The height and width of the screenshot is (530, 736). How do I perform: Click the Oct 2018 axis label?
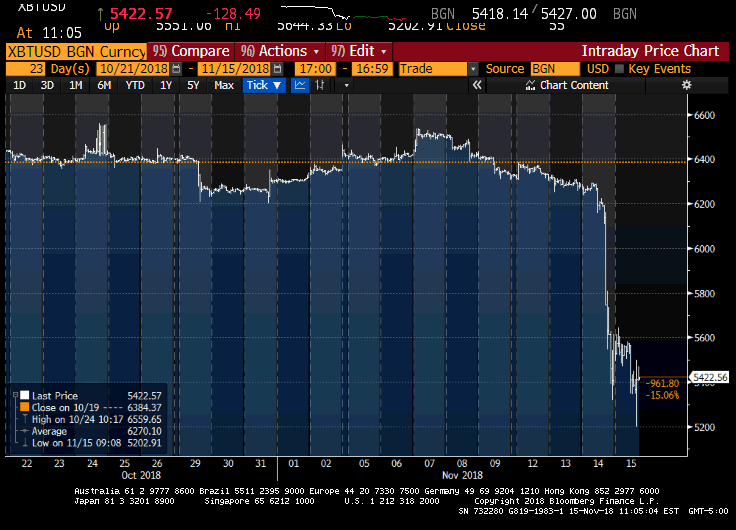[141, 475]
